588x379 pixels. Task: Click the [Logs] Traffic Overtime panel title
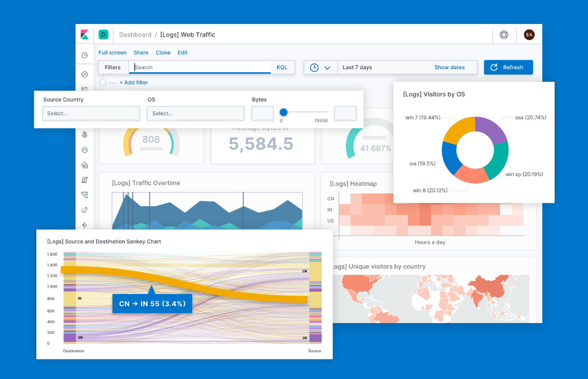click(x=146, y=183)
